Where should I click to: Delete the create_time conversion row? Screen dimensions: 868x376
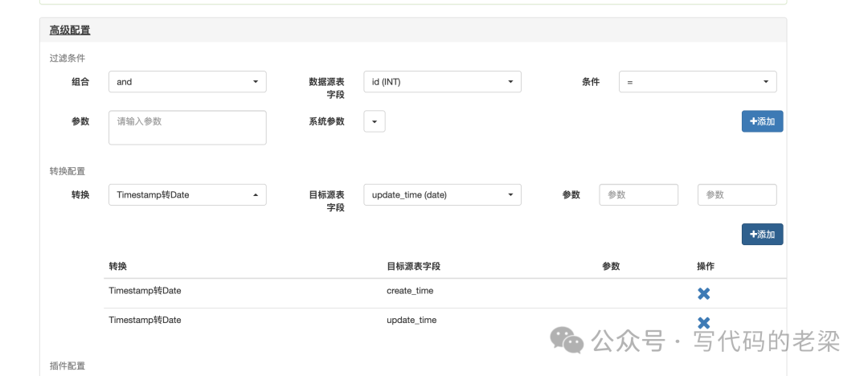[x=703, y=294]
